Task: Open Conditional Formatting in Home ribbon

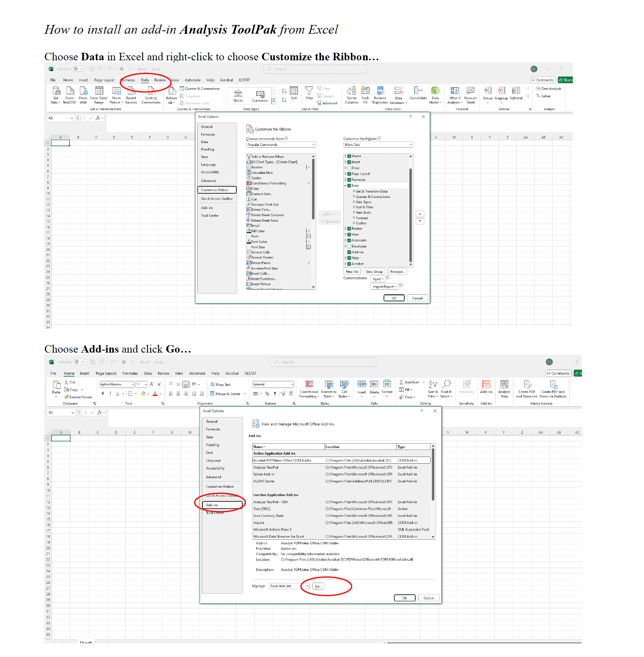Action: point(309,389)
